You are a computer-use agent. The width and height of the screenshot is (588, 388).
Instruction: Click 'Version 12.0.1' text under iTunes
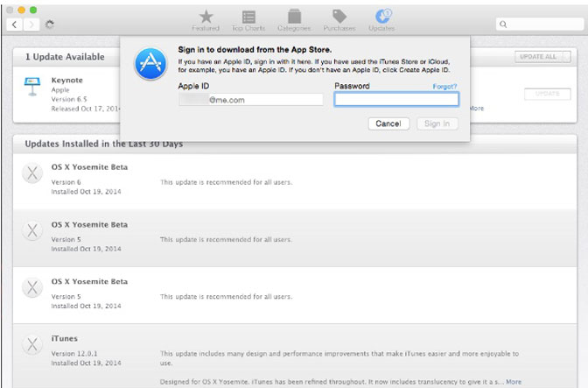pyautogui.click(x=74, y=354)
